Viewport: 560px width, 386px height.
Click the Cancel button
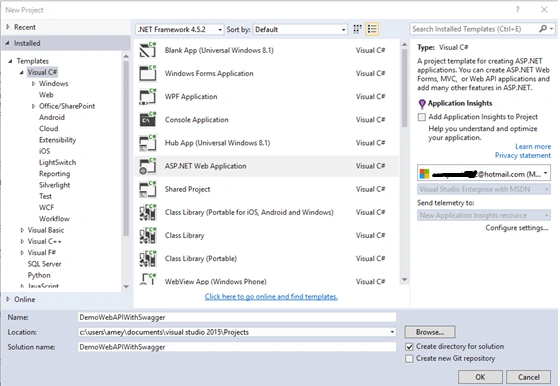pyautogui.click(x=529, y=377)
